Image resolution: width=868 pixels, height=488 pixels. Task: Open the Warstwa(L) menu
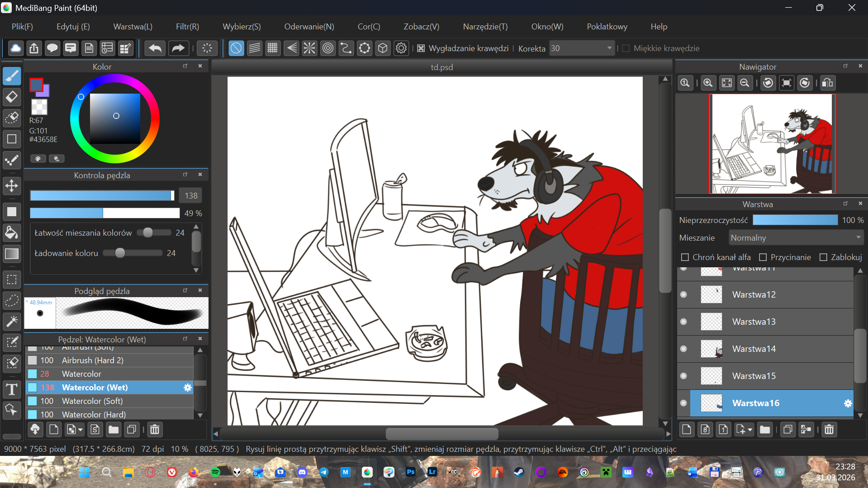click(133, 27)
